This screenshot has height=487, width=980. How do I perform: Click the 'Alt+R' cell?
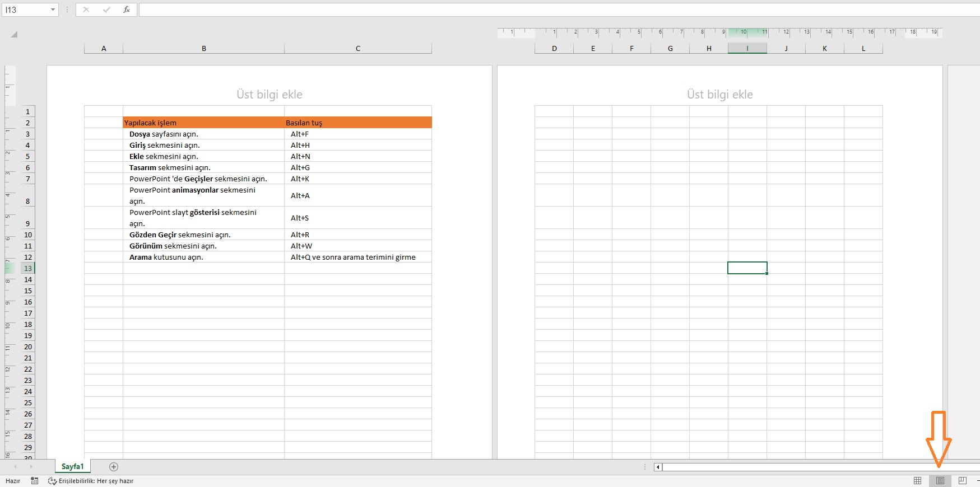358,235
